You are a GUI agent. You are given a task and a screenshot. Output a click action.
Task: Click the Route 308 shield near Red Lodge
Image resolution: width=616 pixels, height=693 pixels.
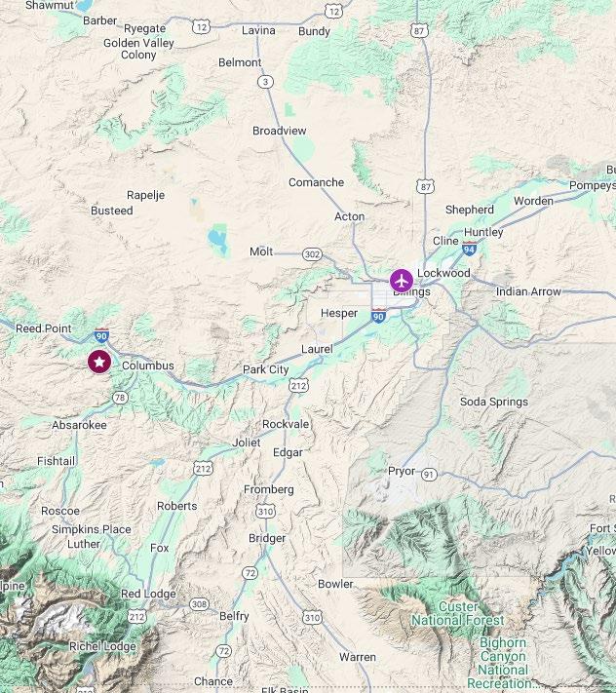pos(199,604)
